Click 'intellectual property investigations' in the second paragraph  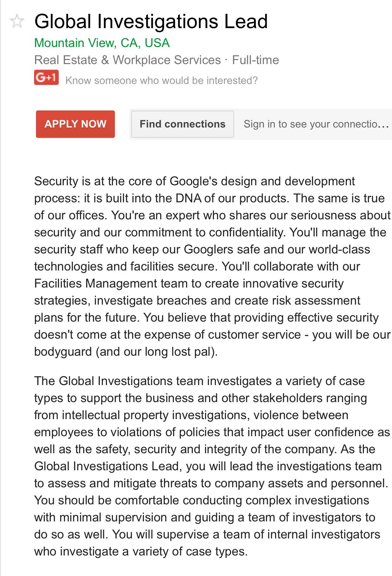click(155, 415)
